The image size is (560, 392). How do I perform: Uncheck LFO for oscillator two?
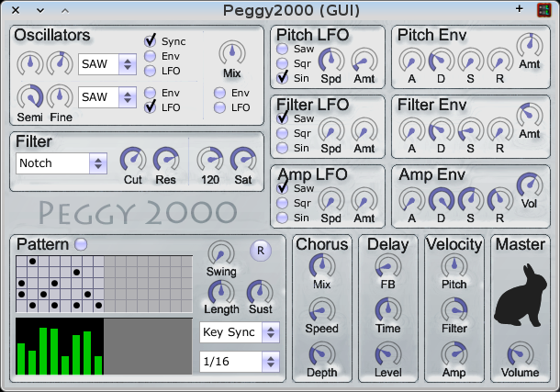[x=150, y=107]
